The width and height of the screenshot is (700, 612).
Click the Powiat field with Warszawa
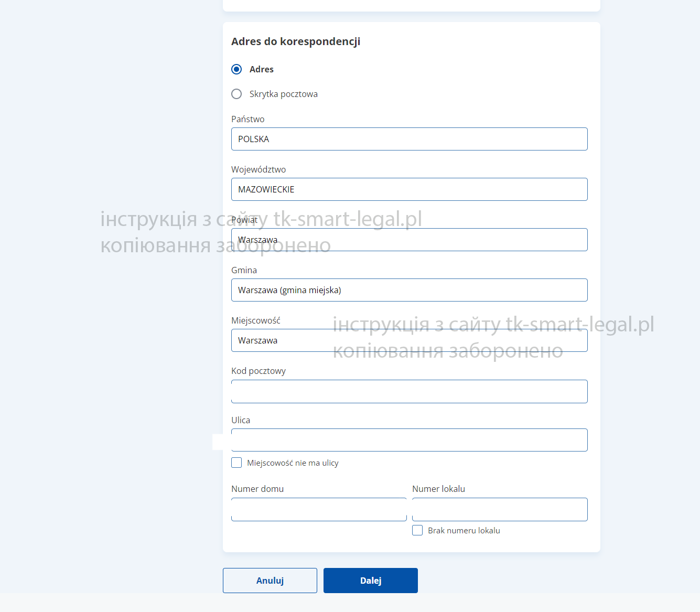[x=409, y=240]
